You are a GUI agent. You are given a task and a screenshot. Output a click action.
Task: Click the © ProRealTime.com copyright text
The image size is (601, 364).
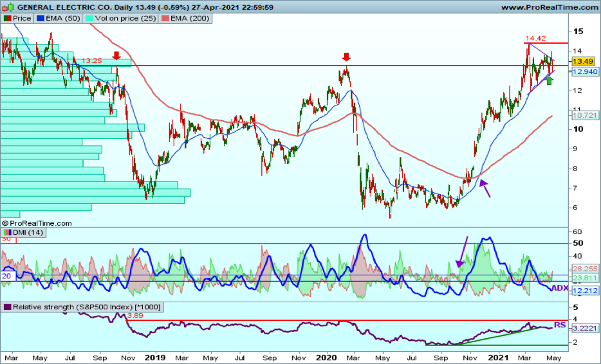click(37, 223)
